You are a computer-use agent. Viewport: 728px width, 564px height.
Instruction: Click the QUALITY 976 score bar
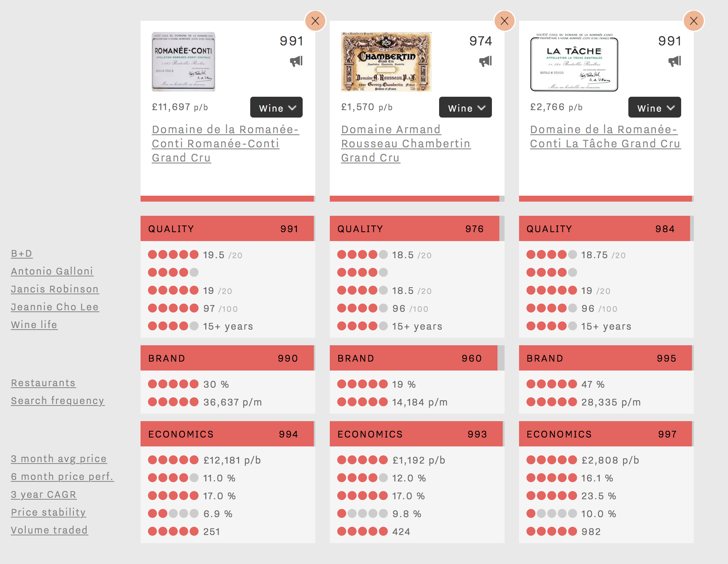(417, 228)
